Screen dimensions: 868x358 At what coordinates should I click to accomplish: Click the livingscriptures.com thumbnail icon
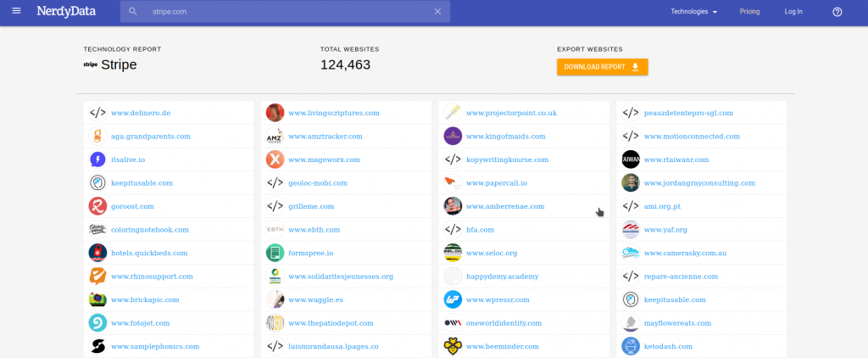tap(275, 113)
